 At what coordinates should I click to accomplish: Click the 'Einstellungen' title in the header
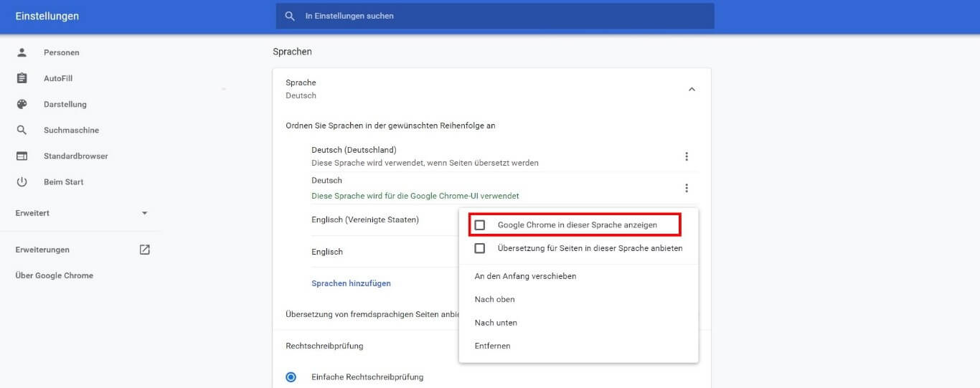click(47, 16)
